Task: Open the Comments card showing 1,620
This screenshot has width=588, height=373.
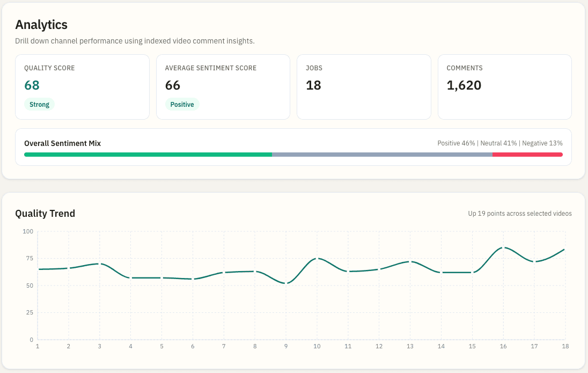Action: pos(504,86)
